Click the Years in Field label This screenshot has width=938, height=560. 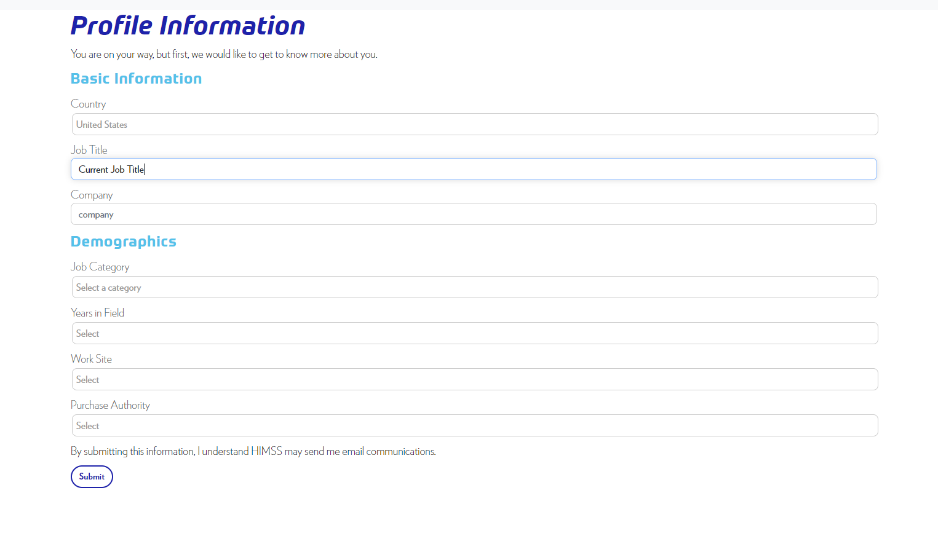point(97,313)
